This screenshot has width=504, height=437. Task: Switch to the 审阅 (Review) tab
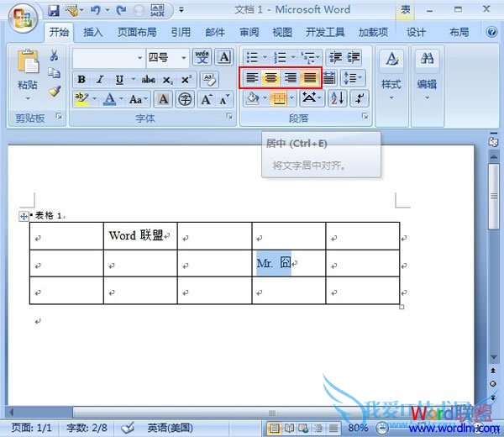tap(249, 32)
